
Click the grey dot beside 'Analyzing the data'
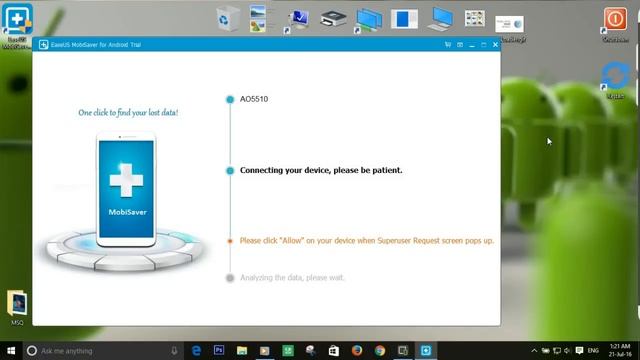coord(230,278)
